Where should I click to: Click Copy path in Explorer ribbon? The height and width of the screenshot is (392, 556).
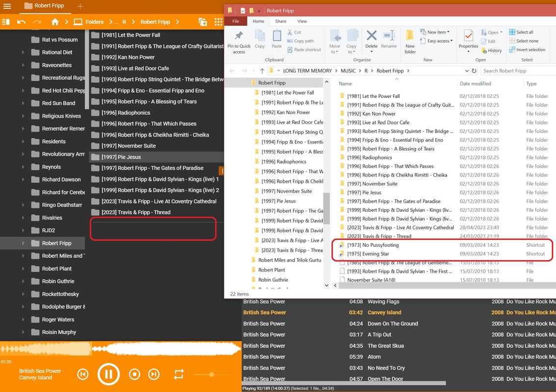point(301,41)
